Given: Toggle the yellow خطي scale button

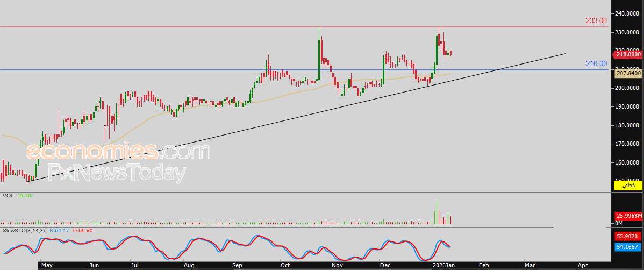Looking at the screenshot, I should point(628,186).
